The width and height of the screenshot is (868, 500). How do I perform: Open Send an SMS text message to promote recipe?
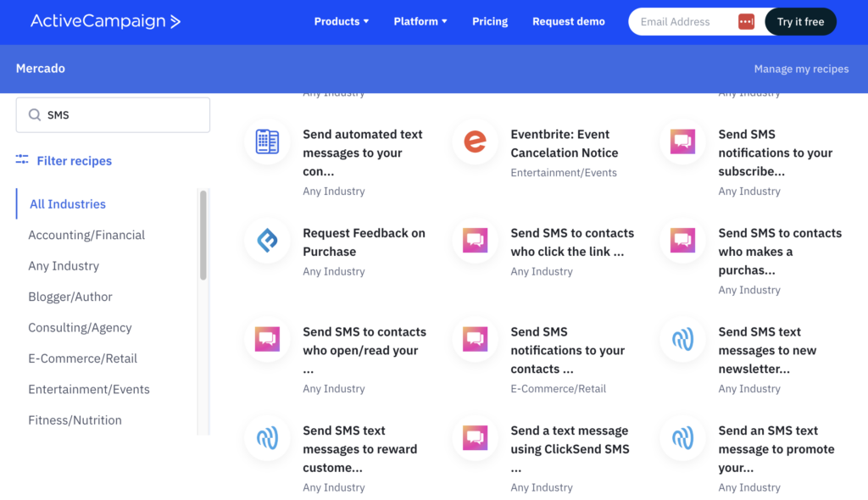pos(776,449)
